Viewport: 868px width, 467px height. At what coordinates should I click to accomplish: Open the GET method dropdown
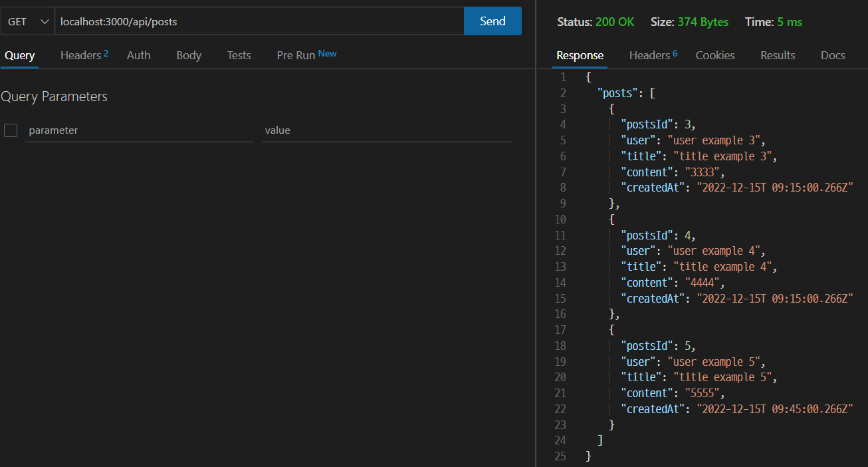click(28, 21)
